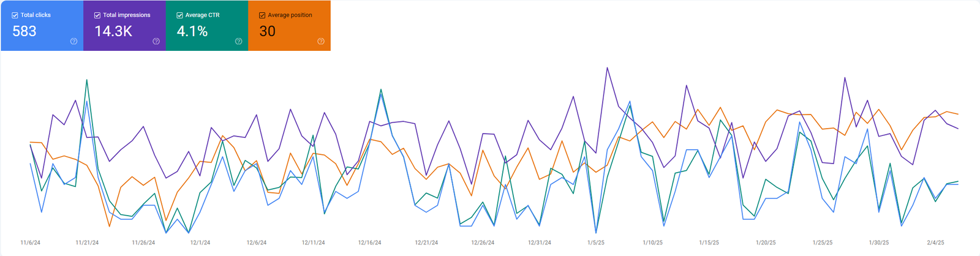The image size is (980, 256).
Task: Click the 12/16/24 date on the axis
Action: 369,243
